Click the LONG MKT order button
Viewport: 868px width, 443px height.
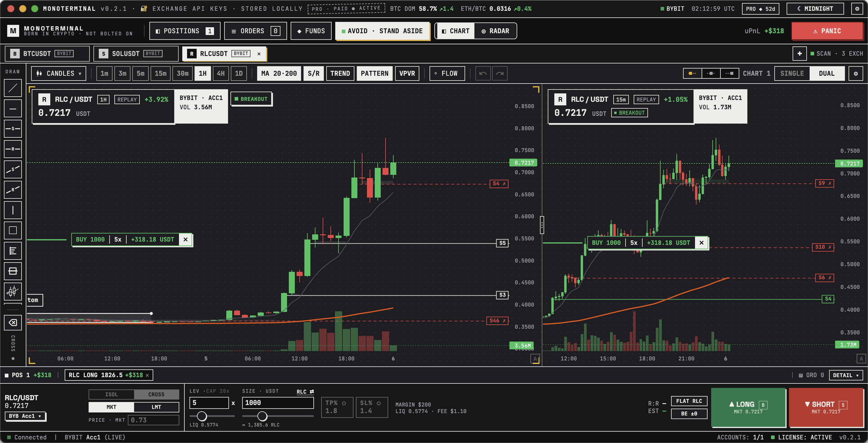748,407
